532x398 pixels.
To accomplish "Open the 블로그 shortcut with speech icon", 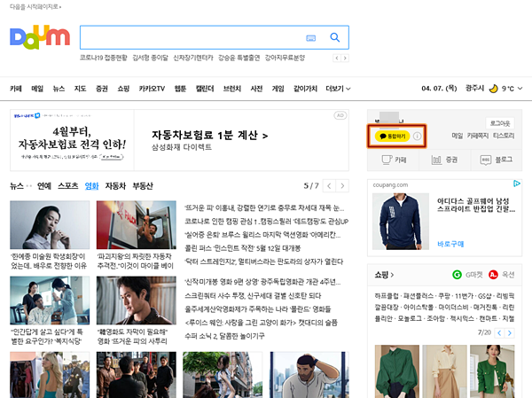I will tap(496, 160).
